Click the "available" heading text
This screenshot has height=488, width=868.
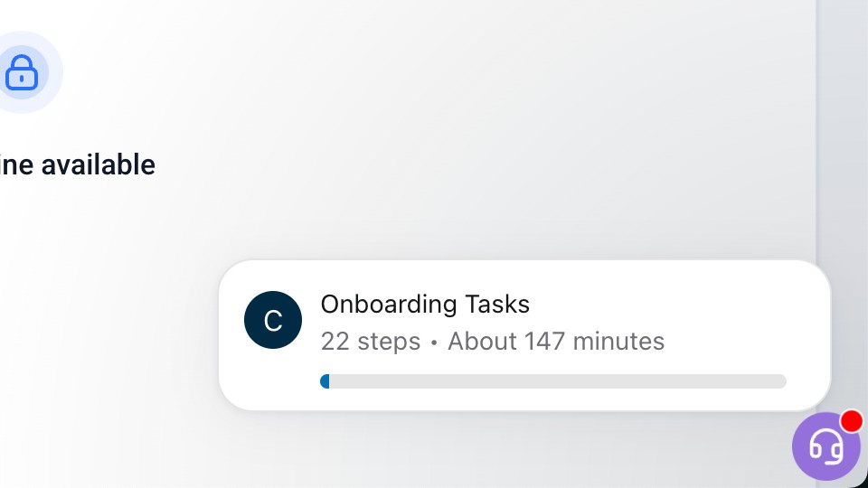click(x=99, y=164)
